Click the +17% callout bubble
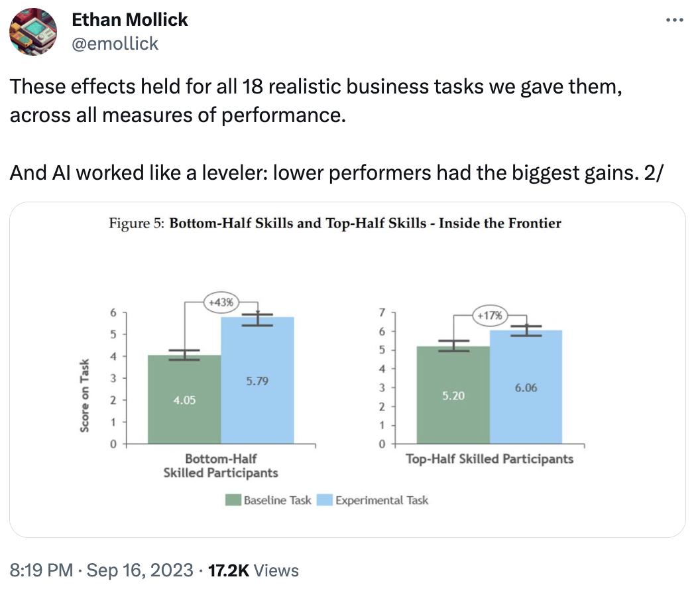Viewport: 700px width, 593px height. point(490,316)
